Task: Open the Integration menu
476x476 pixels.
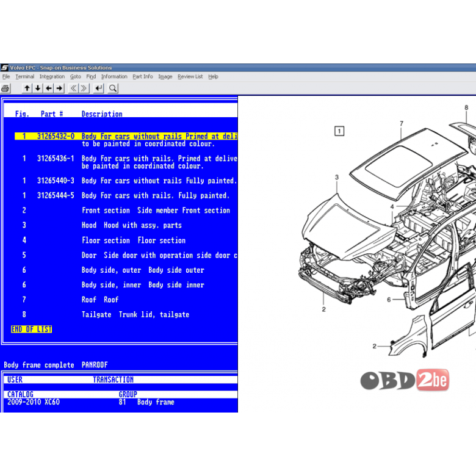Action: click(x=52, y=76)
